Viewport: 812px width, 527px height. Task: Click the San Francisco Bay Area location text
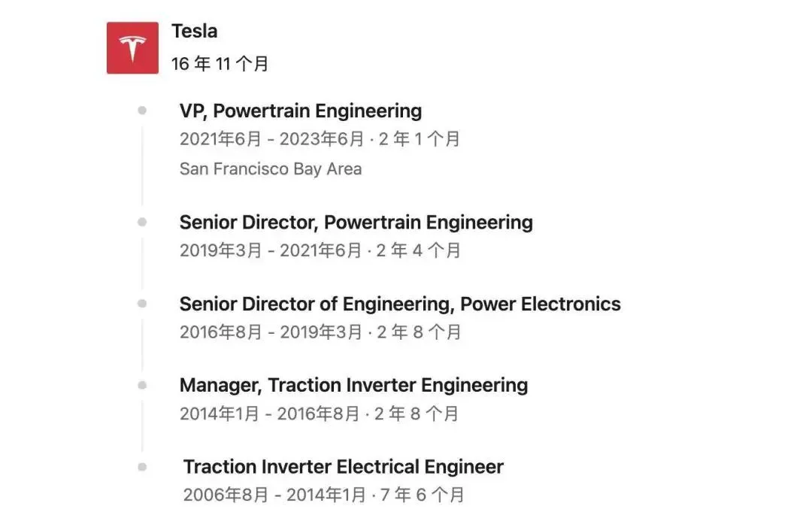[271, 169]
